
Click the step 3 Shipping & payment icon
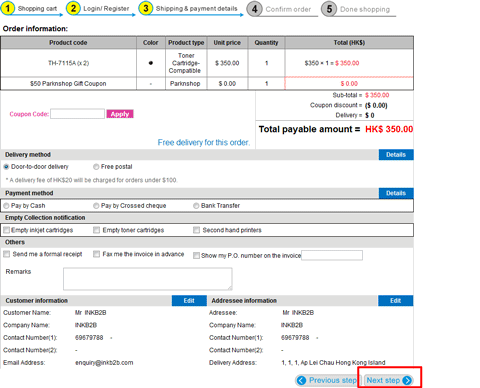pos(146,8)
